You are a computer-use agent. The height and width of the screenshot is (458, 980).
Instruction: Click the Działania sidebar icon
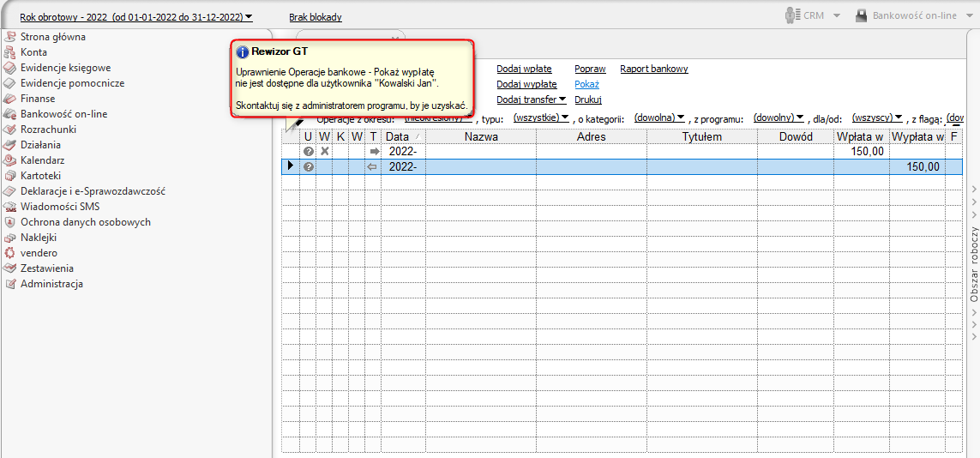(9, 145)
